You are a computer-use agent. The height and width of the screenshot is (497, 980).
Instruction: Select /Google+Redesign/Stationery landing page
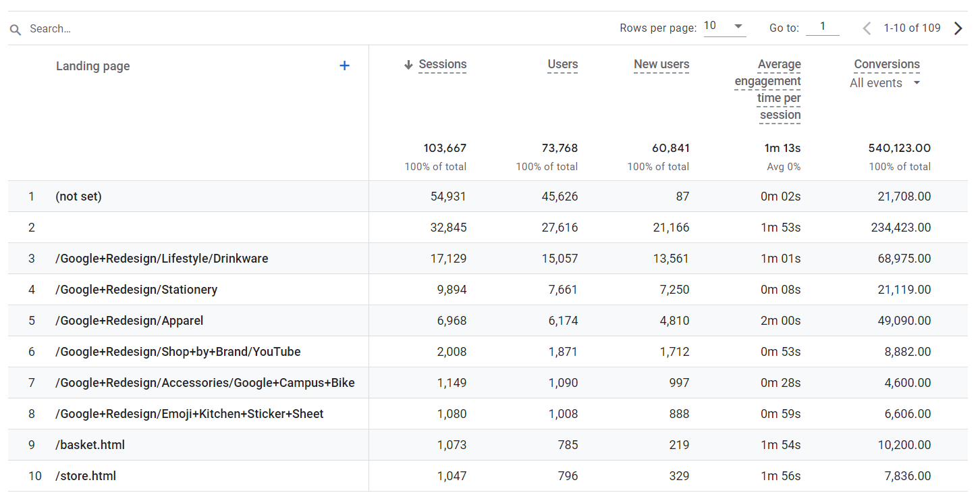[x=136, y=290]
